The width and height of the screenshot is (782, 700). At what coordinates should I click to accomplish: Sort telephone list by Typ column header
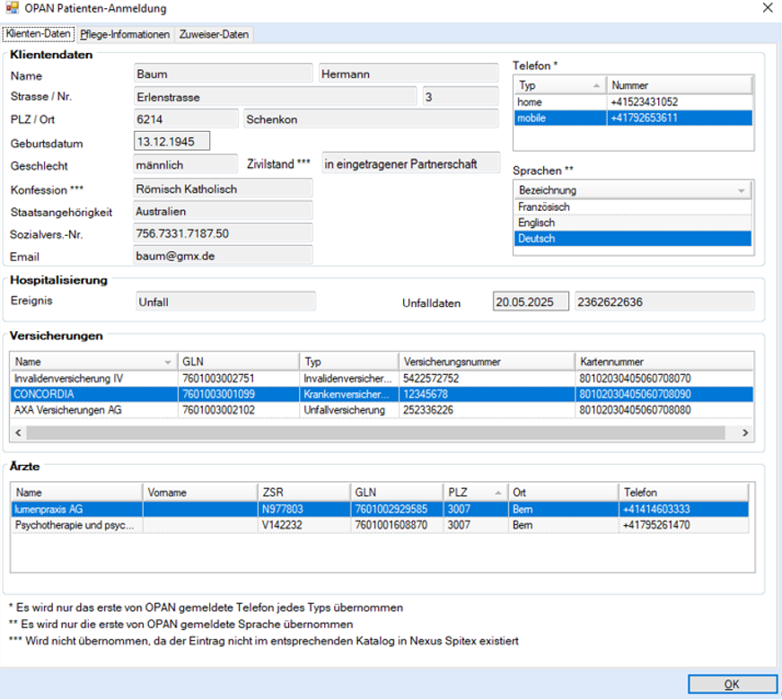click(557, 85)
